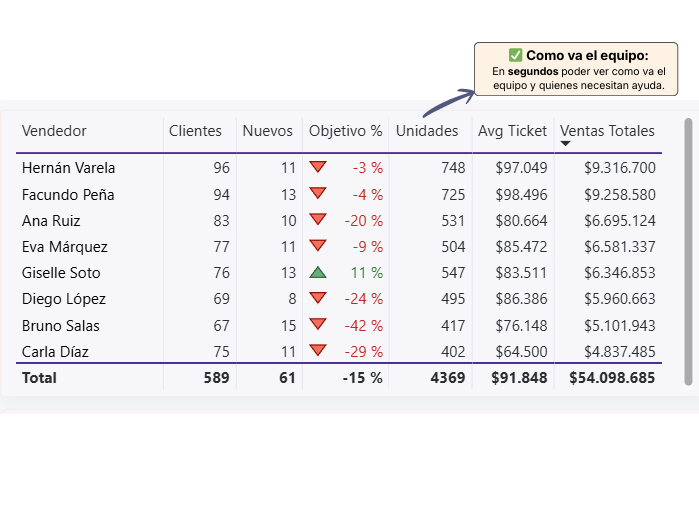Select Eva Márquez vendor name
Image resolution: width=699 pixels, height=514 pixels.
tap(64, 246)
